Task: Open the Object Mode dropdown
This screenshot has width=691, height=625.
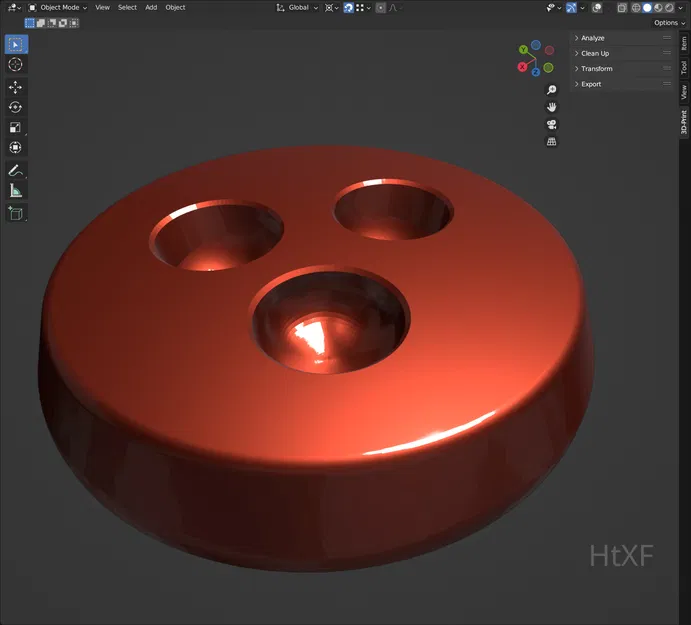Action: [x=58, y=7]
